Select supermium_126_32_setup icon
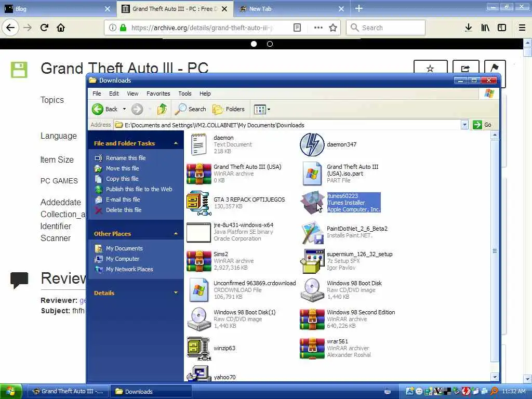Image resolution: width=532 pixels, height=399 pixels. [312, 261]
